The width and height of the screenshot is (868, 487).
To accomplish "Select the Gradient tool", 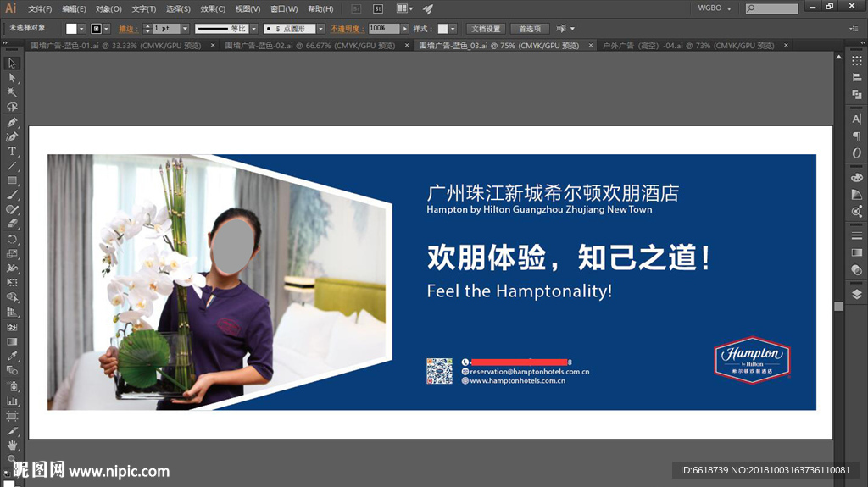I will click(12, 341).
